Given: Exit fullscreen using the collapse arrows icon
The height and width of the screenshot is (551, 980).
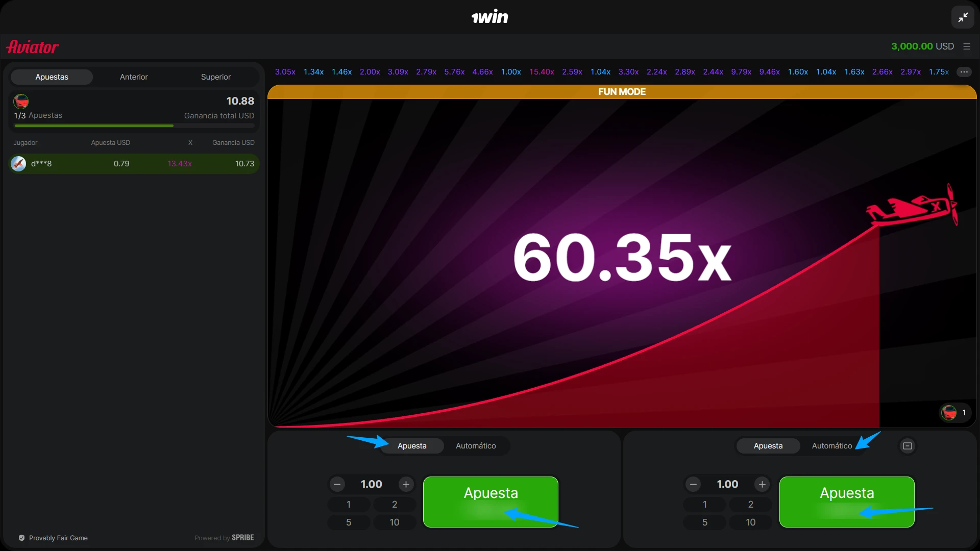Looking at the screenshot, I should tap(963, 17).
